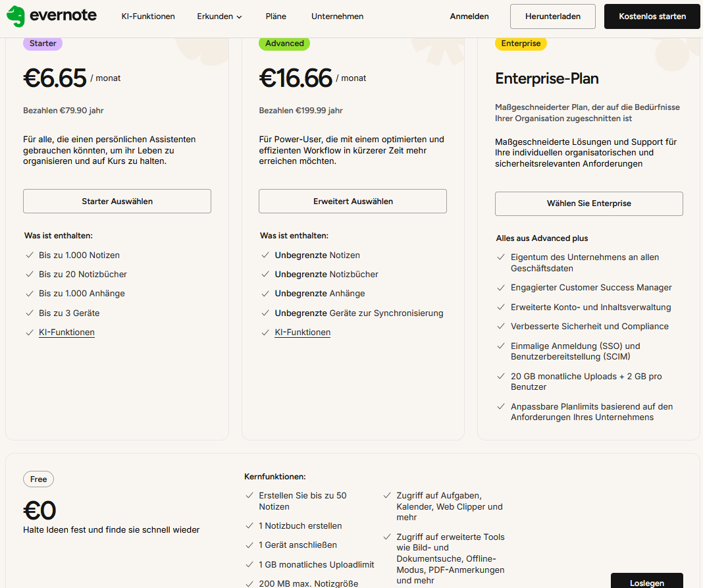
Task: Click '20 GB monatliche Uploads' feature
Action: point(586,382)
